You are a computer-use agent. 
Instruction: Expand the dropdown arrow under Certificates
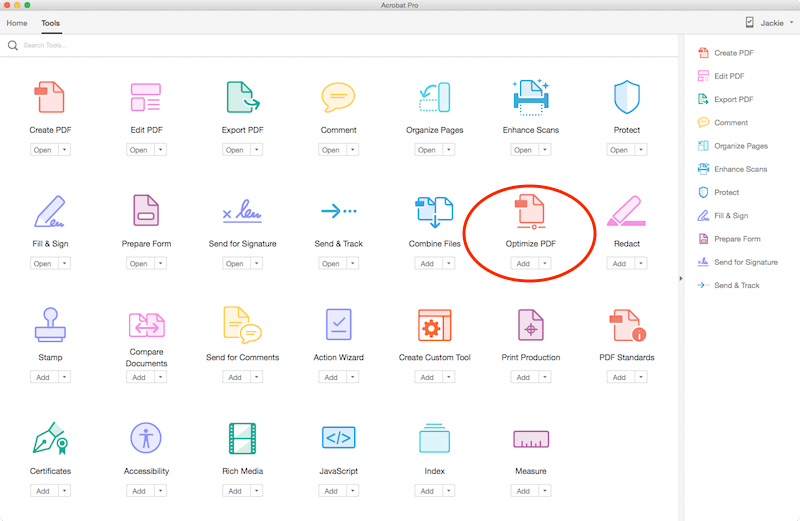point(64,491)
